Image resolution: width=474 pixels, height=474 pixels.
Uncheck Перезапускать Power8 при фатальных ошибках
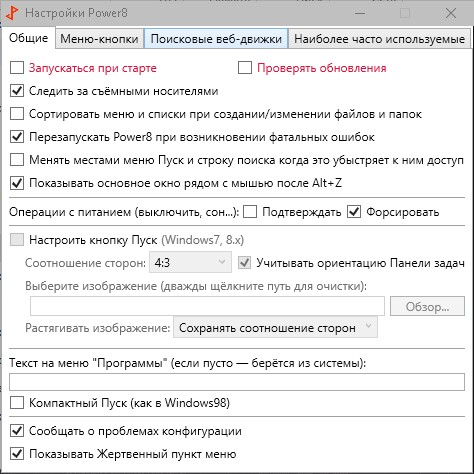coord(17,137)
